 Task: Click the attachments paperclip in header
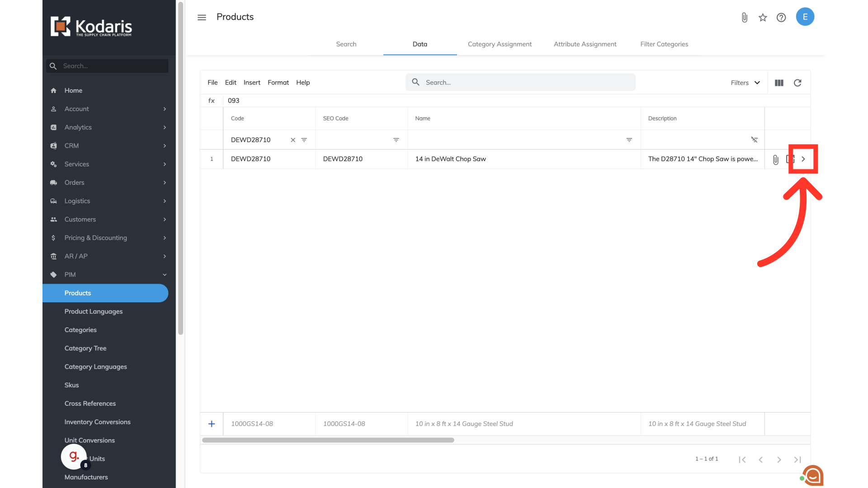tap(744, 17)
